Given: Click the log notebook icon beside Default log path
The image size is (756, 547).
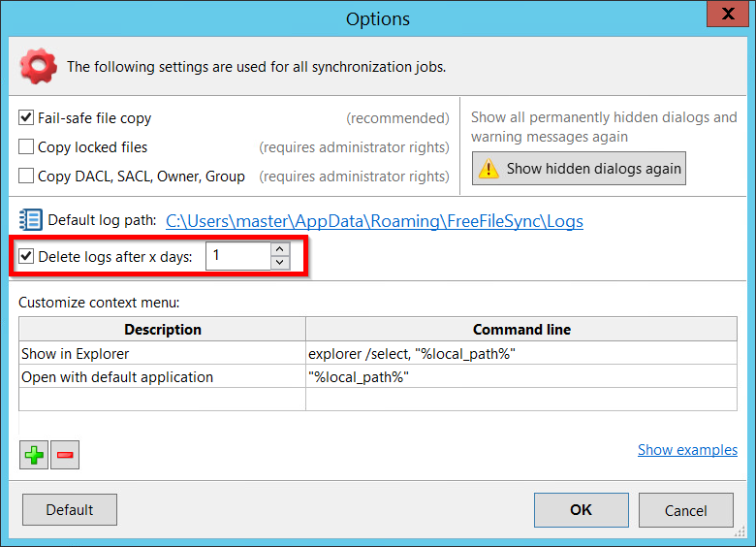Looking at the screenshot, I should (x=31, y=219).
